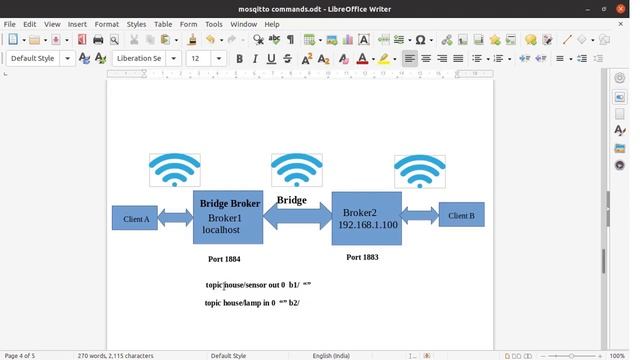Align text right
The width and height of the screenshot is (640, 360).
442,59
